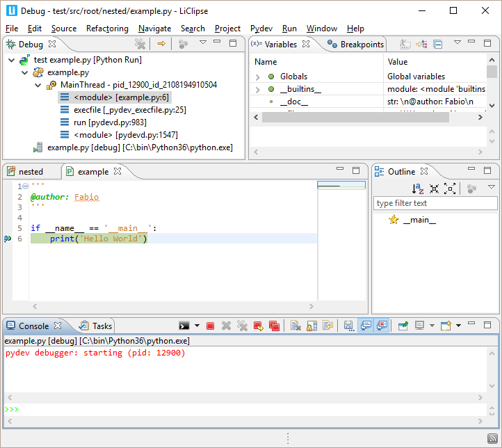Collapse the example.py process node
Viewport: 502px width, 448px height.
pyautogui.click(x=24, y=72)
